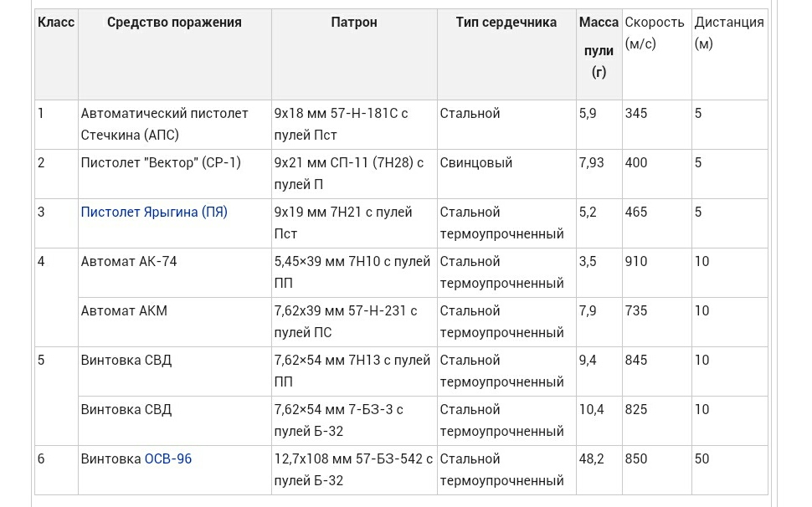Select the 910 speed value
The image size is (812, 507).
(x=636, y=262)
